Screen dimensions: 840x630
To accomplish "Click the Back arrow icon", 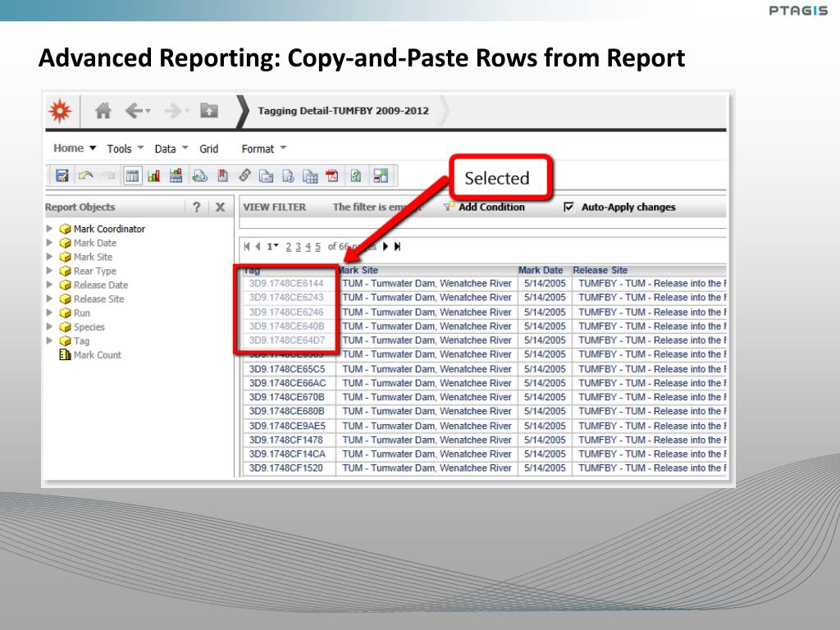I will click(134, 111).
